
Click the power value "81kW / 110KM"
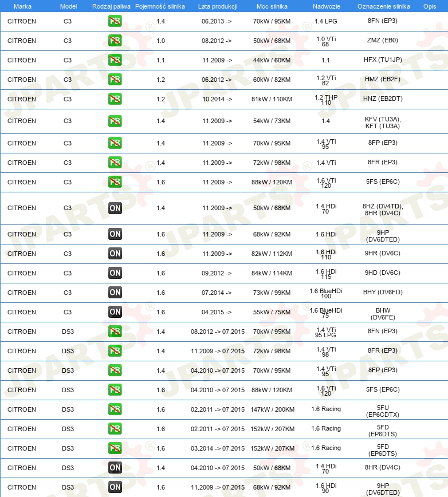[272, 99]
